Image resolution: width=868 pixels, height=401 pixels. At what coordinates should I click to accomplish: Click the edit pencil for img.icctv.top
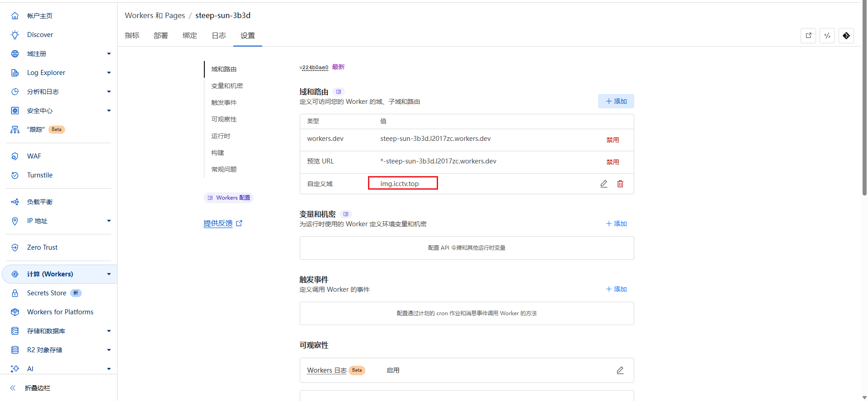604,184
